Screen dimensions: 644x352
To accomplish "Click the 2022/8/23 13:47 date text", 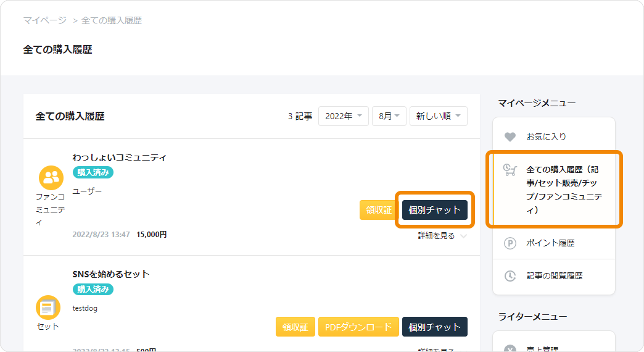I will coord(101,235).
